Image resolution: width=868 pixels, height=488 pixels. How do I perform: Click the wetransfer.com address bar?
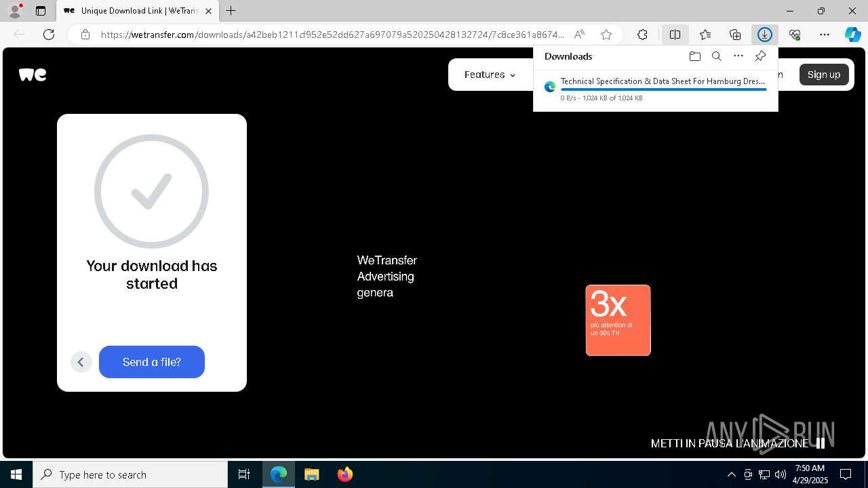point(332,35)
